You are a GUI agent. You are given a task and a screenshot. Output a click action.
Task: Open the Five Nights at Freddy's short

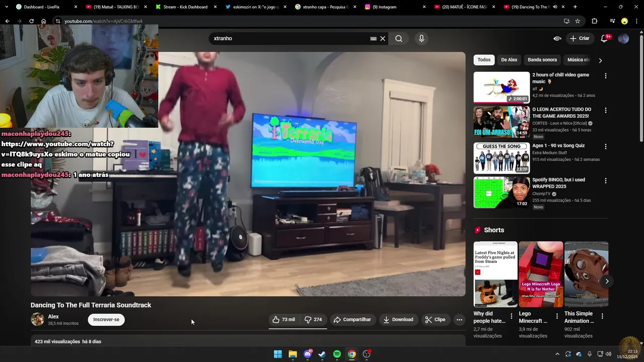click(496, 274)
